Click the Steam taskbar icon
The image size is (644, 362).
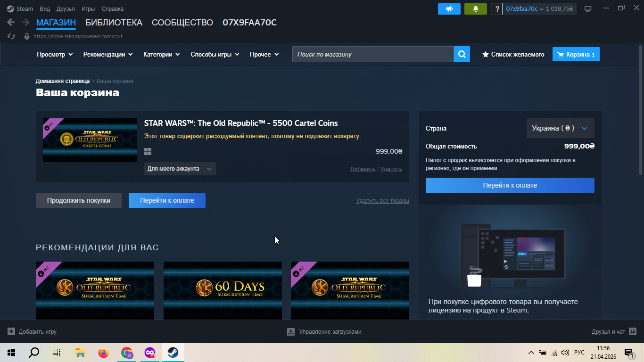point(173,352)
